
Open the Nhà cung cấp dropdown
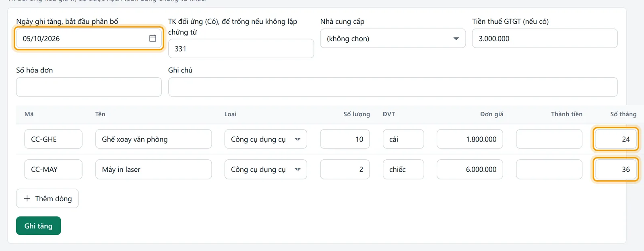tap(393, 38)
